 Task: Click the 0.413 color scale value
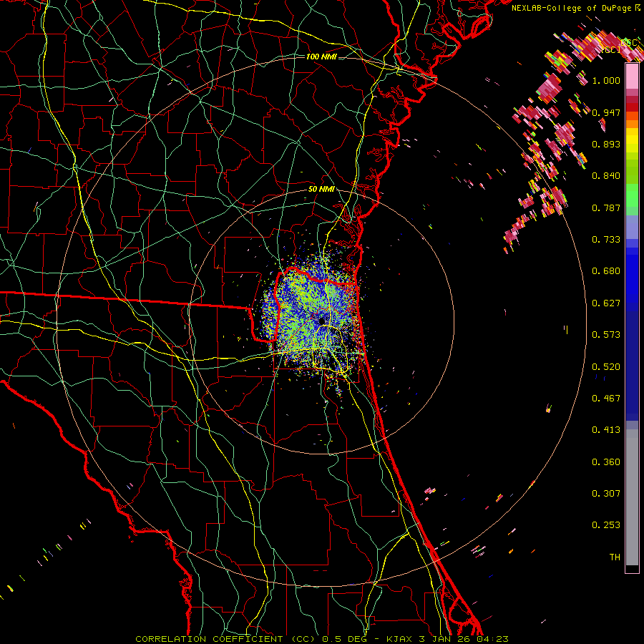pos(606,430)
